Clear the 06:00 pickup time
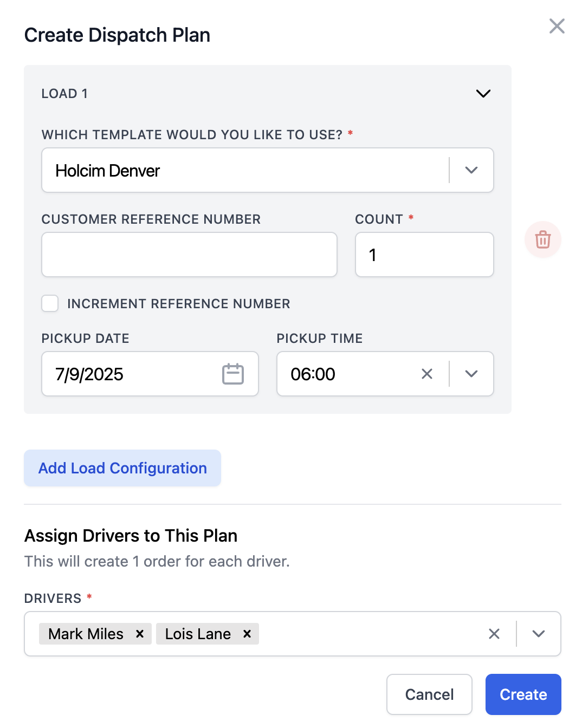This screenshot has width=582, height=728. [426, 374]
